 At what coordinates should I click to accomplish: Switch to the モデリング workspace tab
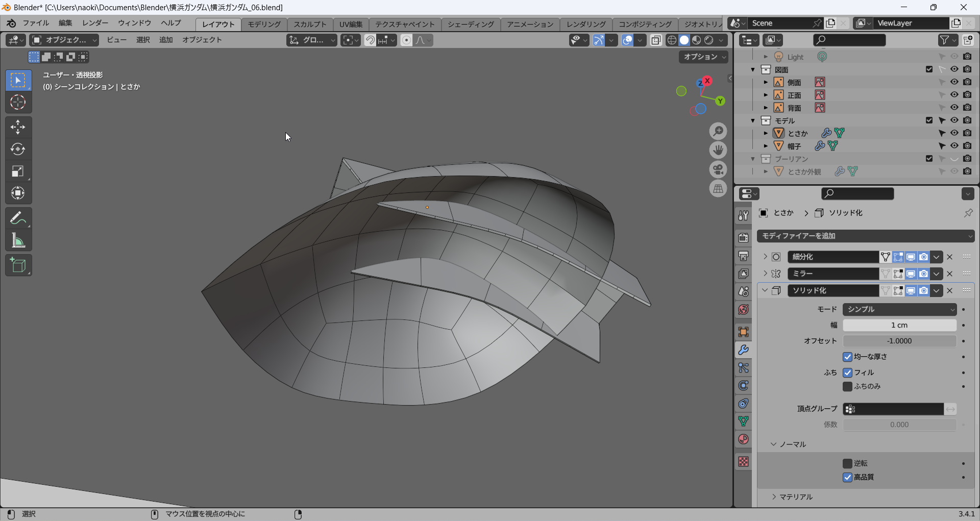coord(264,24)
